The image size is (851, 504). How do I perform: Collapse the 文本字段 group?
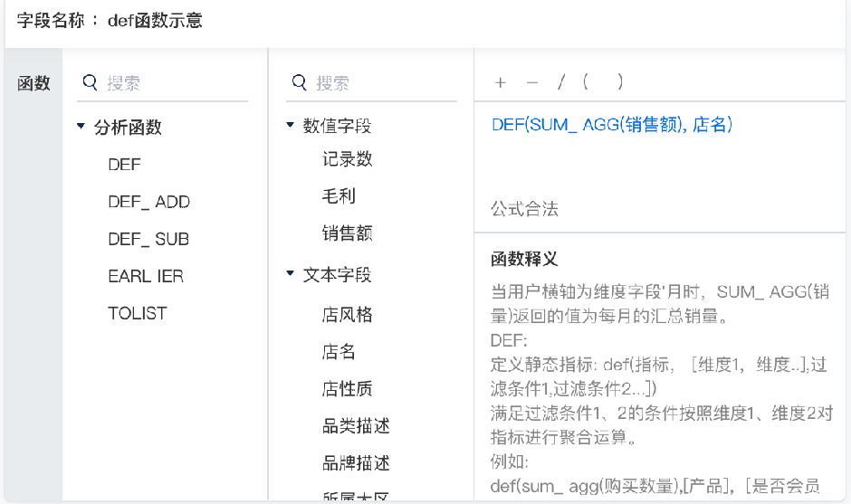click(x=290, y=273)
